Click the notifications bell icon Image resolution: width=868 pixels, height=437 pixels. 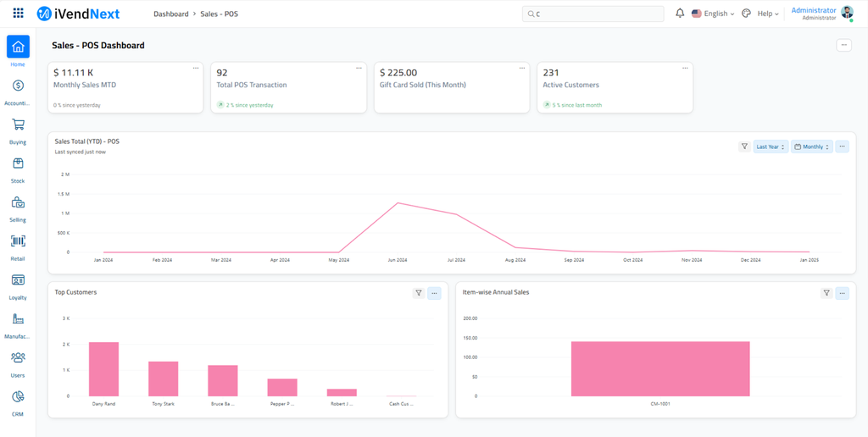(680, 14)
